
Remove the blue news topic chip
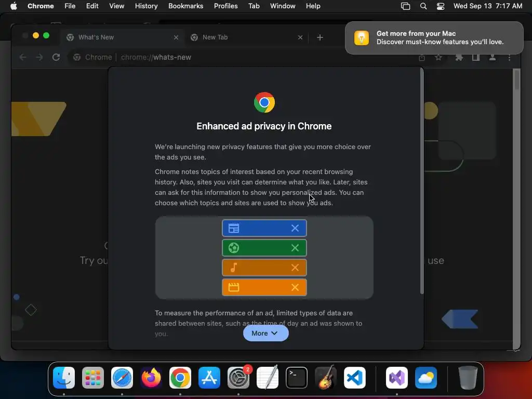click(295, 229)
